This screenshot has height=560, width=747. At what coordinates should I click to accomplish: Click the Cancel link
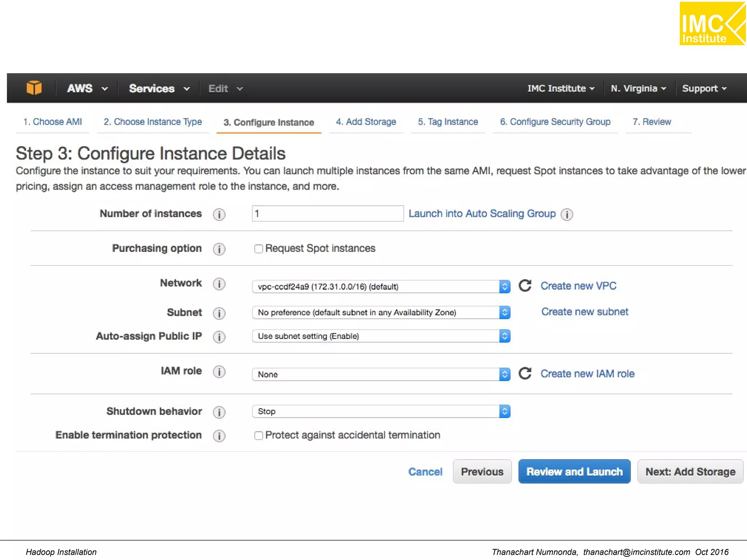point(425,472)
